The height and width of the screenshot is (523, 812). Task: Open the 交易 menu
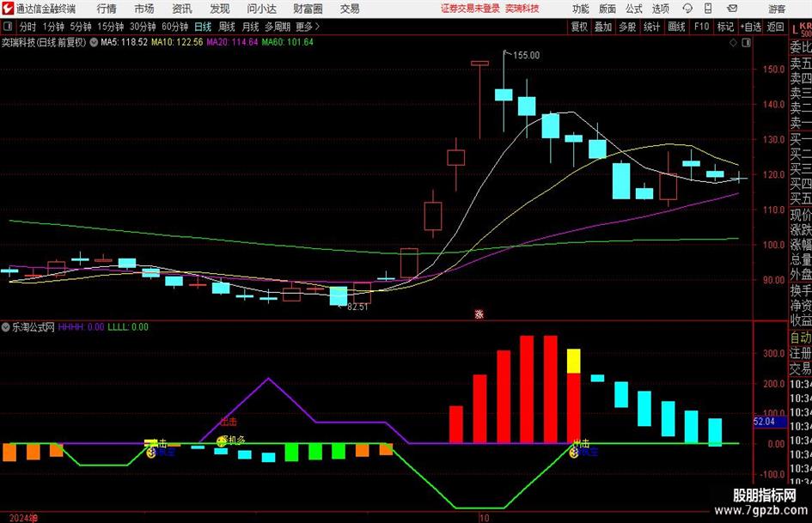point(350,9)
